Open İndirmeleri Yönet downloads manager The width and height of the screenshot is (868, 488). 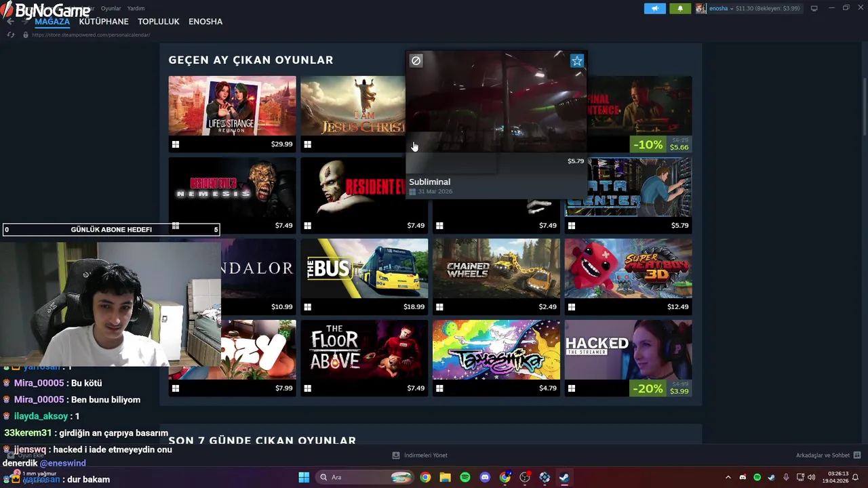tap(420, 455)
